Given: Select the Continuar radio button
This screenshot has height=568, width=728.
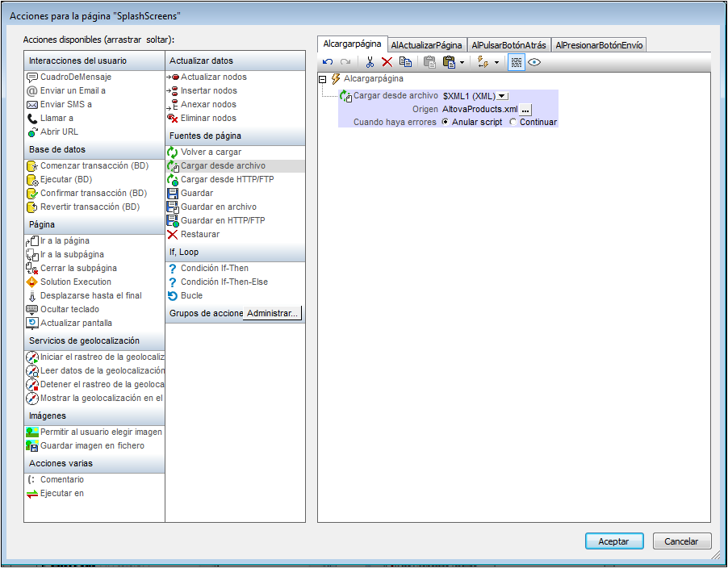Looking at the screenshot, I should 513,122.
